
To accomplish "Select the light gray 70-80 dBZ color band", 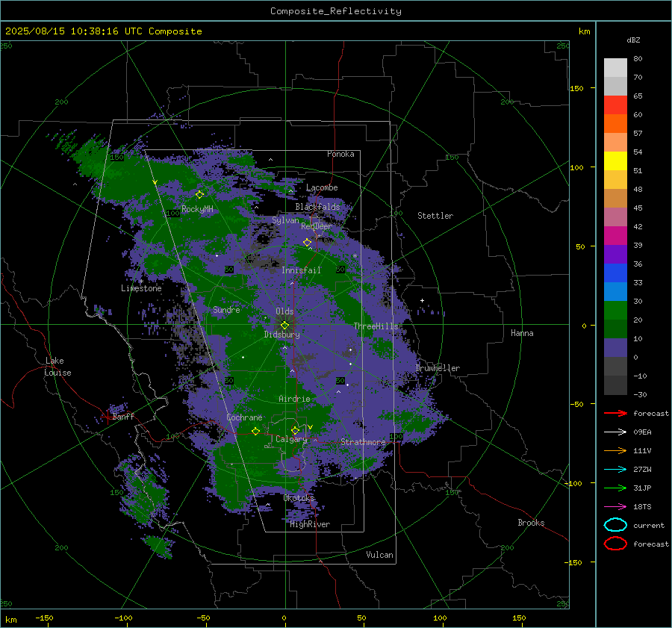I will pyautogui.click(x=615, y=68).
